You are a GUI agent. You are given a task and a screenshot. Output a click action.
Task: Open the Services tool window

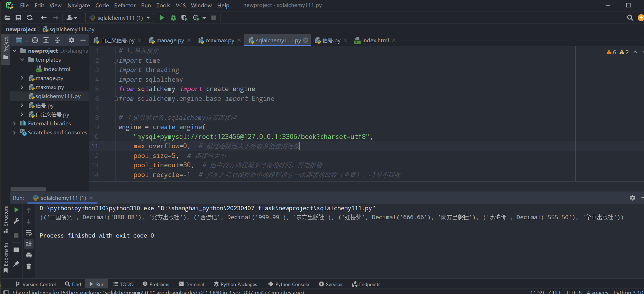pos(331,284)
